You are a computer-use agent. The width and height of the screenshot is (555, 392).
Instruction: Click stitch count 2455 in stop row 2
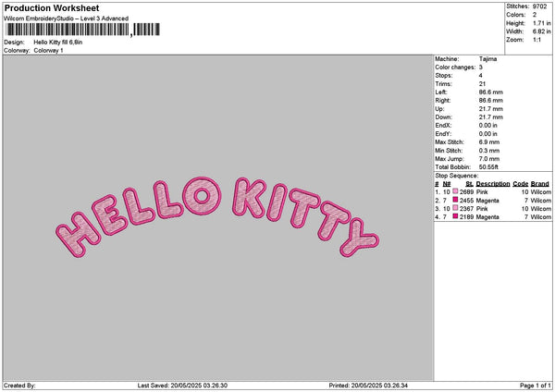click(466, 201)
